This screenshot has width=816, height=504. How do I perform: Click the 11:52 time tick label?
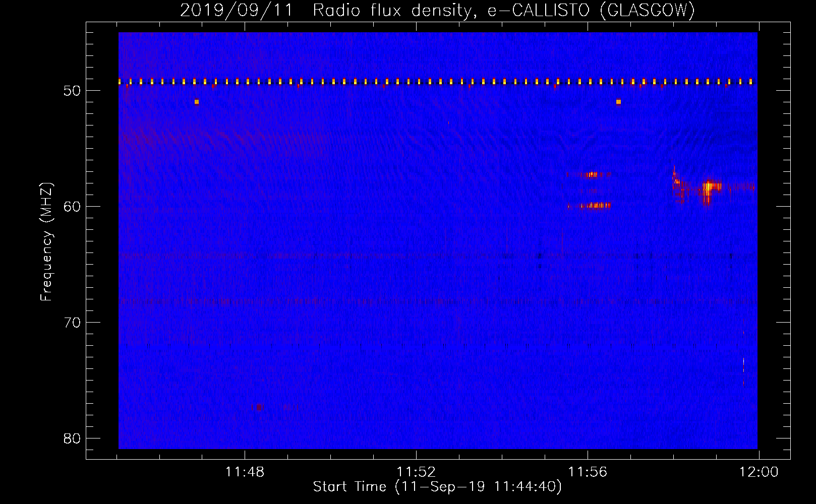(416, 472)
